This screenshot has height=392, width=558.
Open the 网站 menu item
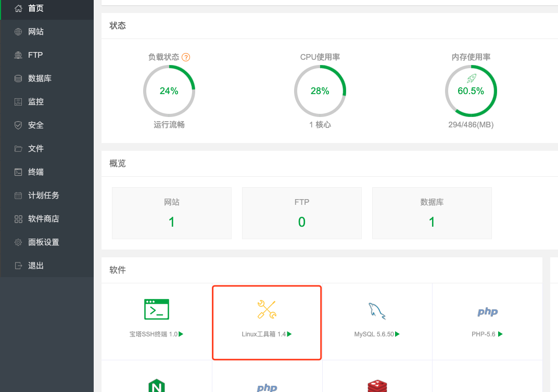[x=47, y=32]
